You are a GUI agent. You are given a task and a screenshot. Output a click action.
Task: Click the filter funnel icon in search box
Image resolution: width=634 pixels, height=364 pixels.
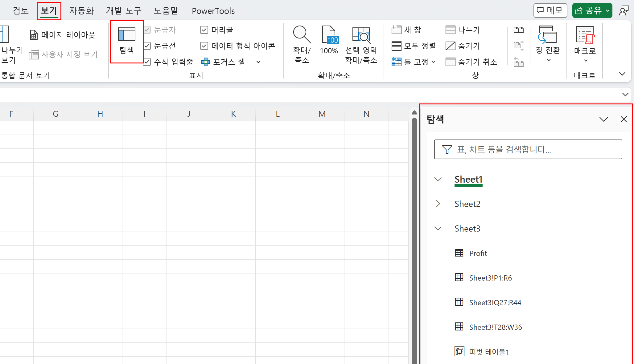tap(447, 149)
